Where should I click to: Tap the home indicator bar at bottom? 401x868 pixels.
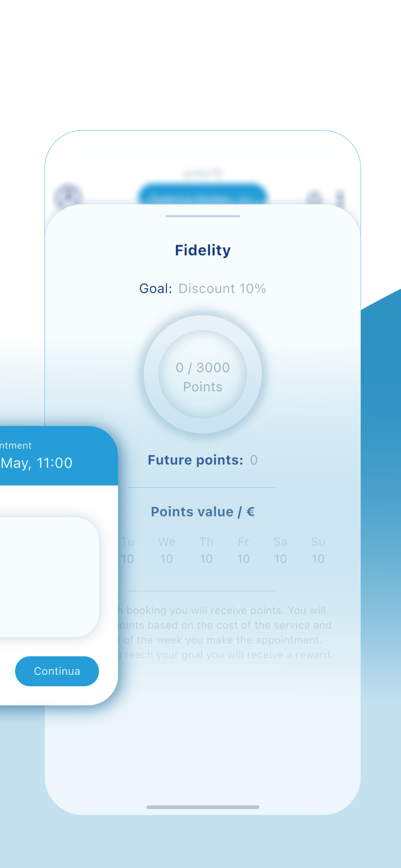click(x=202, y=807)
